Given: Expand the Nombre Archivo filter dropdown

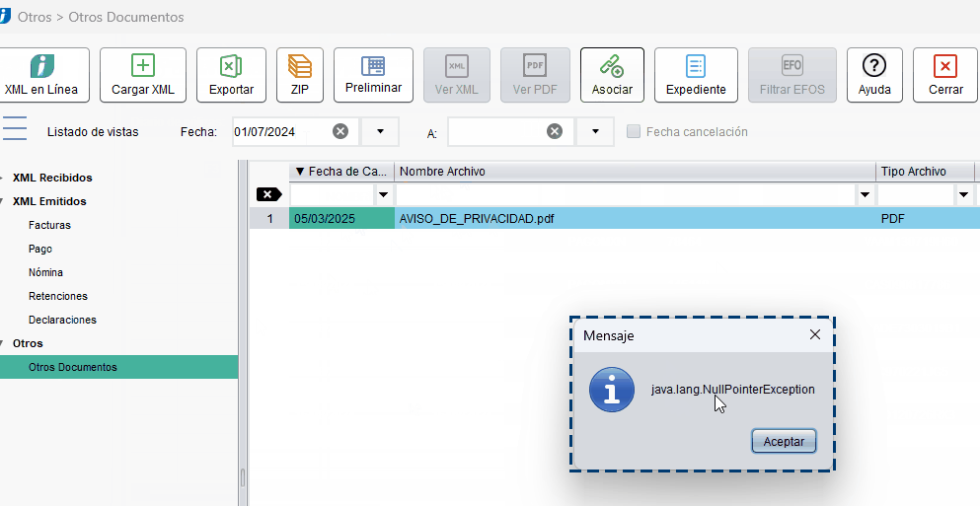Looking at the screenshot, I should pyautogui.click(x=865, y=195).
